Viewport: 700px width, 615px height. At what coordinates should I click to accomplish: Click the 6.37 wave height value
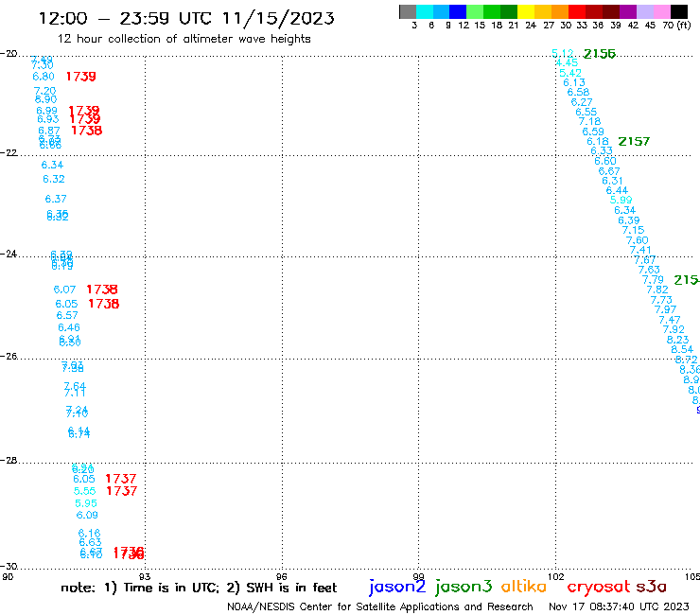[56, 200]
